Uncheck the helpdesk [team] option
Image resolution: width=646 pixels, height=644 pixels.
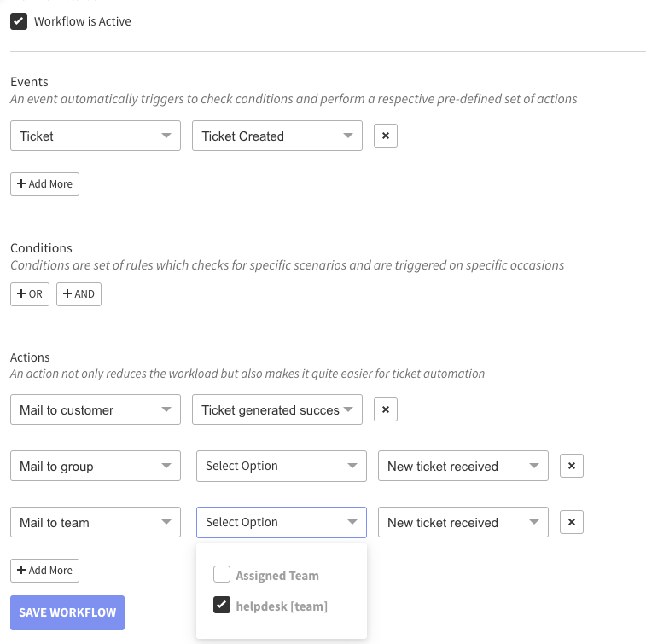coord(221,606)
